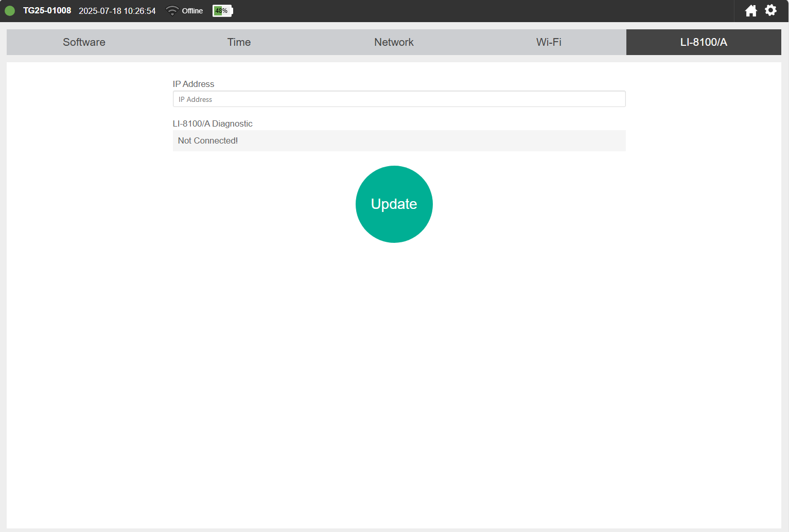Screen dimensions: 789x532
Task: Click the green status indicator dot
Action: pos(10,11)
